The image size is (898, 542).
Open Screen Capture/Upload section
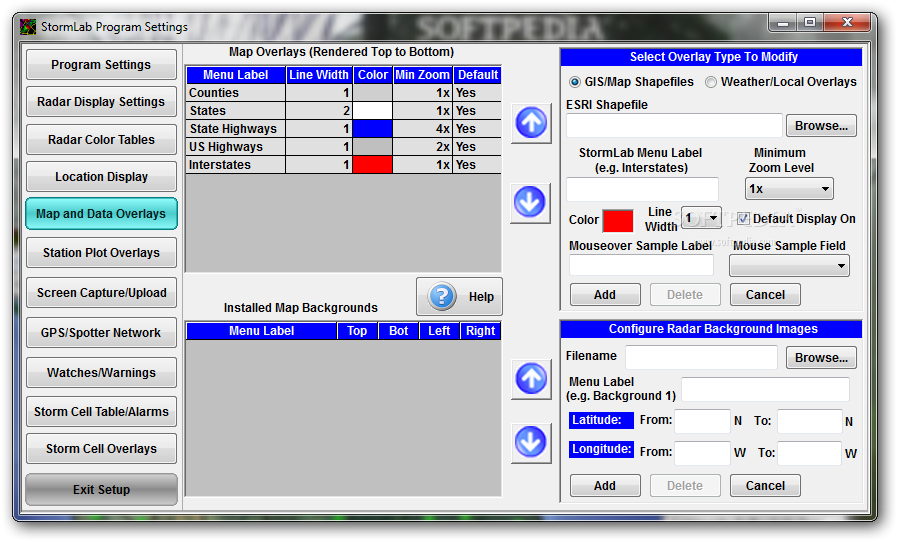point(101,293)
